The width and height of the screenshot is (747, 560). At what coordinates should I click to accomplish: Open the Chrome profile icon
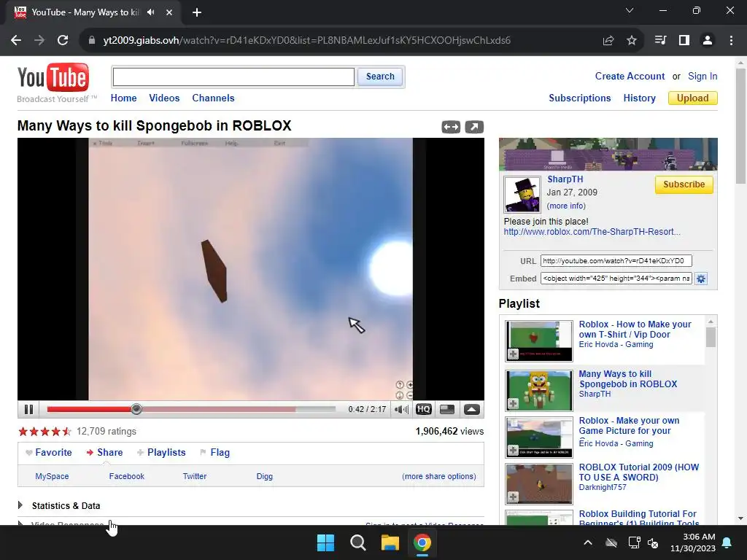point(708,41)
